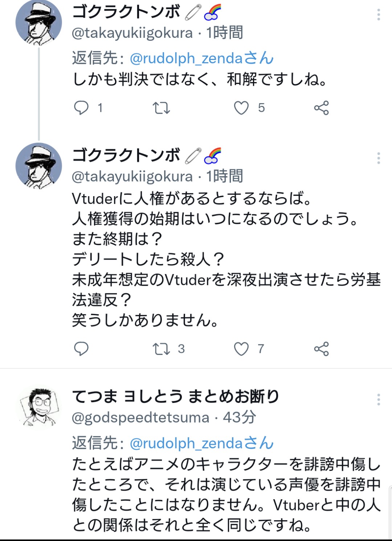This screenshot has width=392, height=541.
Task: Open the てつま ヨしとう まとめお断り display name
Action: pos(176,396)
